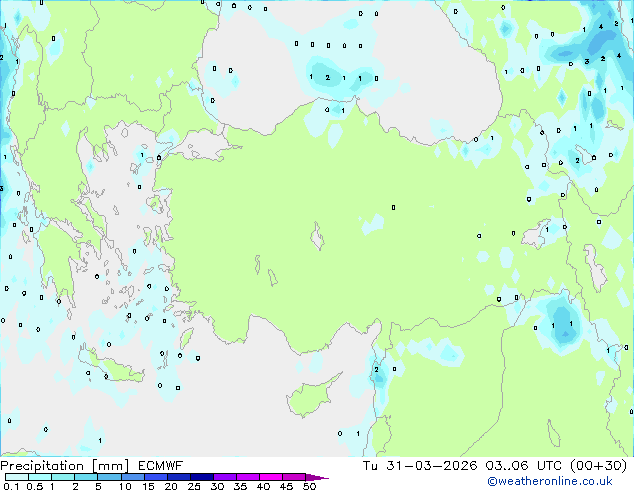Pick the 10–15 mm blue legend swatch
This screenshot has height=490, width=634.
[132, 477]
